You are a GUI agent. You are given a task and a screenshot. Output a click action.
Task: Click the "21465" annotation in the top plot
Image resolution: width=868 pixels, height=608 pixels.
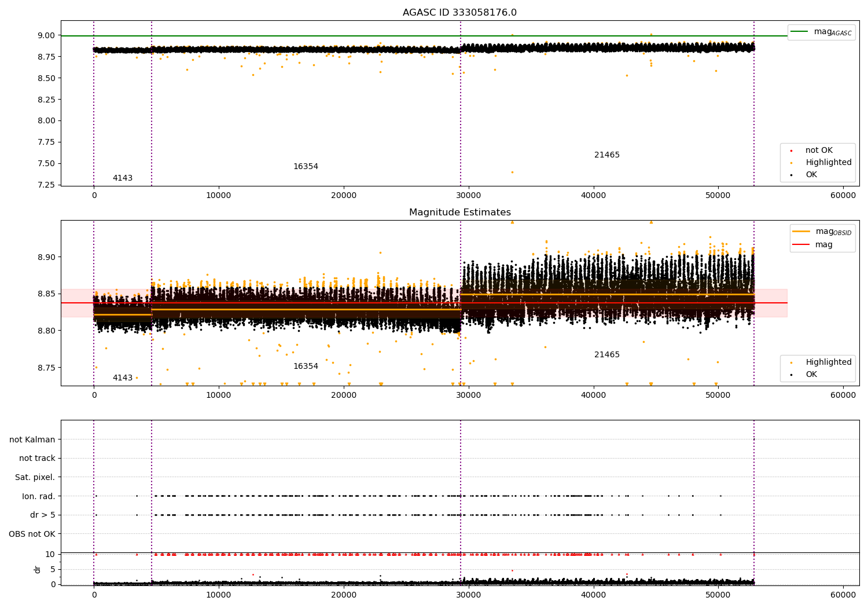click(607, 155)
